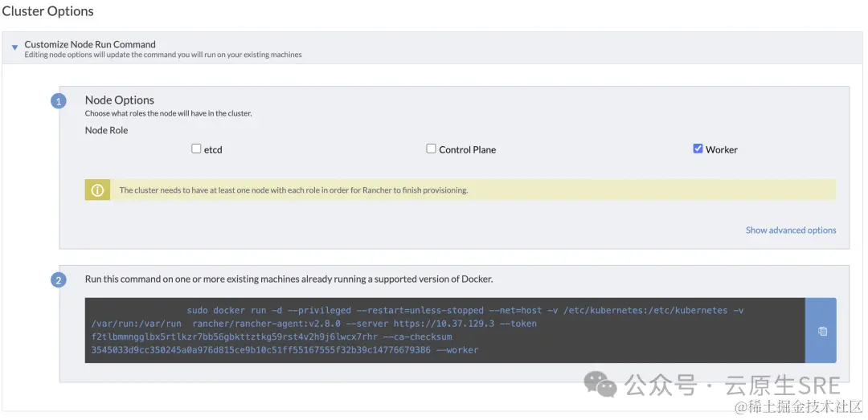Click the Customize Node Run Command title

click(x=90, y=44)
